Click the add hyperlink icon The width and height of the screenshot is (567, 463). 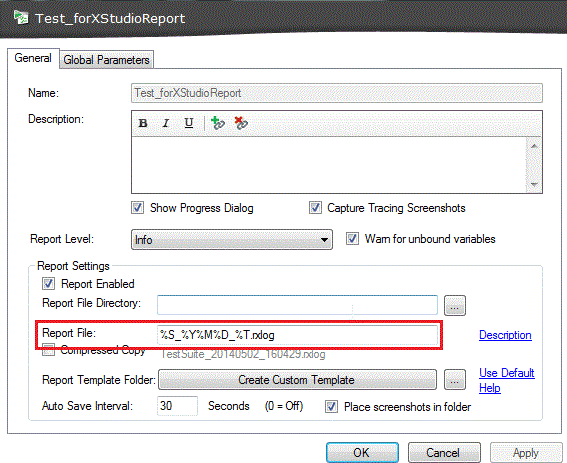(x=218, y=123)
